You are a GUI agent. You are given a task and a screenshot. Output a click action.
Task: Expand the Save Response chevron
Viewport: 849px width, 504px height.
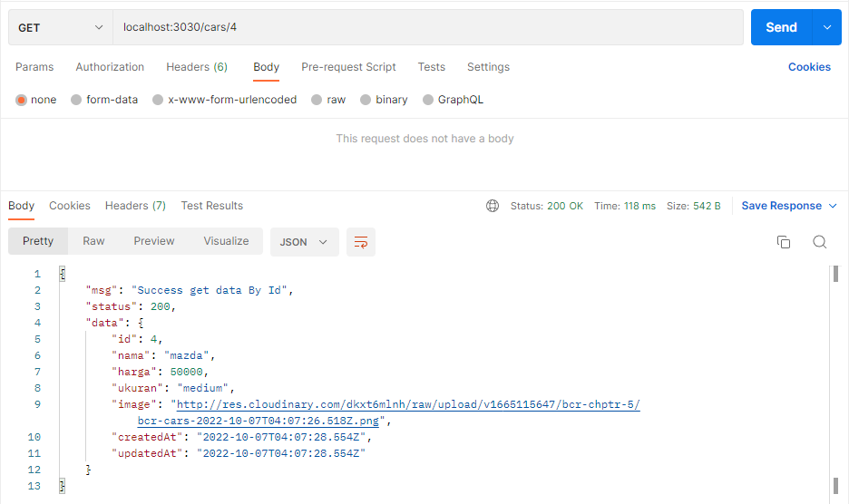(x=833, y=206)
